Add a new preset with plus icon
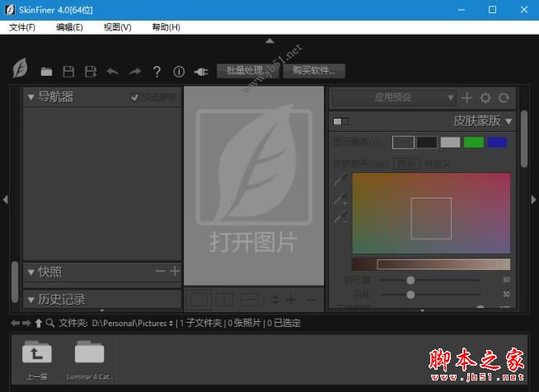This screenshot has width=539, height=392. pos(467,97)
